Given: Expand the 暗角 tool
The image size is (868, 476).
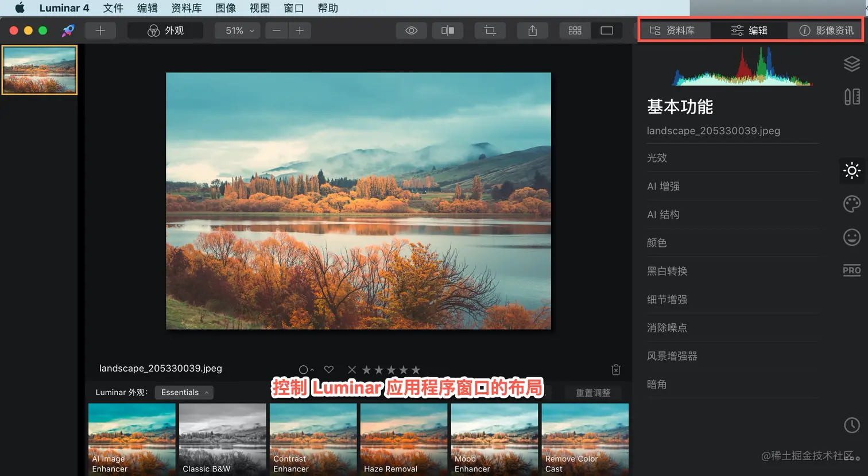Looking at the screenshot, I should [733, 384].
